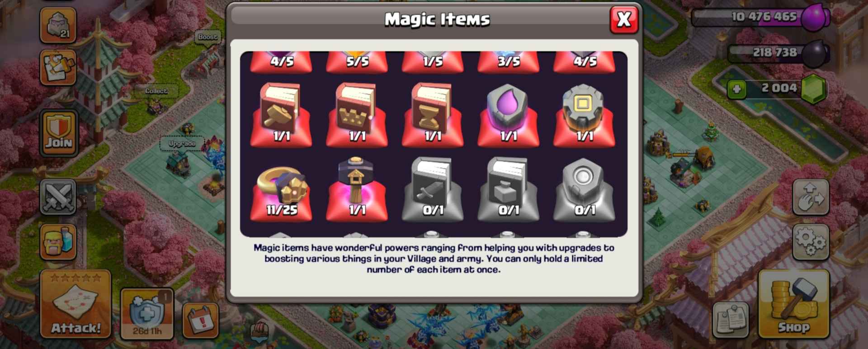Open the settings gears button
Viewport: 868px width, 349px height.
811,242
